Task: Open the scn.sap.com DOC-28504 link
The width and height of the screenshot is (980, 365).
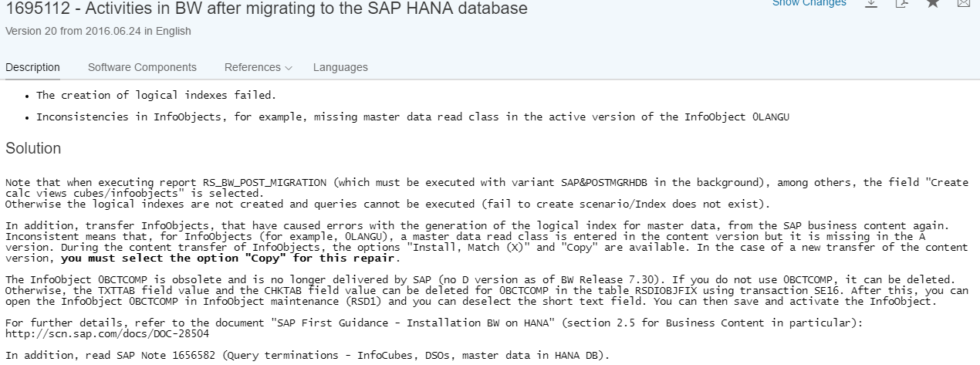Action: pyautogui.click(x=107, y=334)
